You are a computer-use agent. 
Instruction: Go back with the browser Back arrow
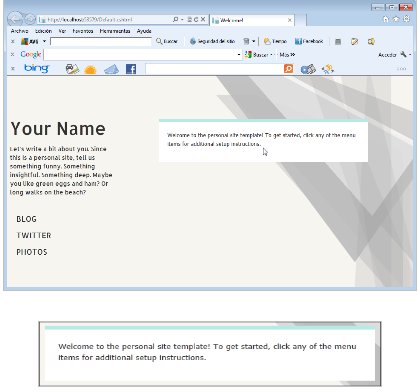(15, 19)
